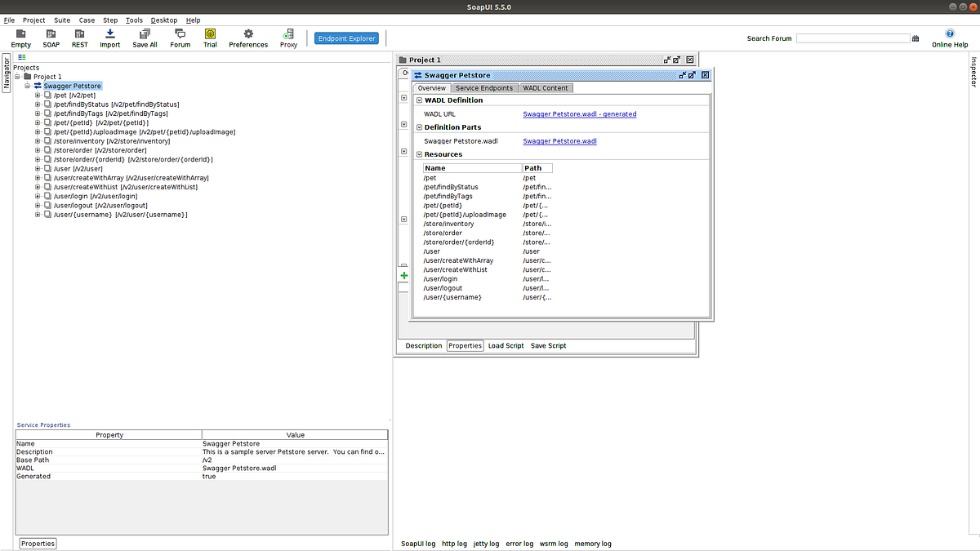
Task: Toggle the Inspector panel on right edge
Action: (x=973, y=72)
